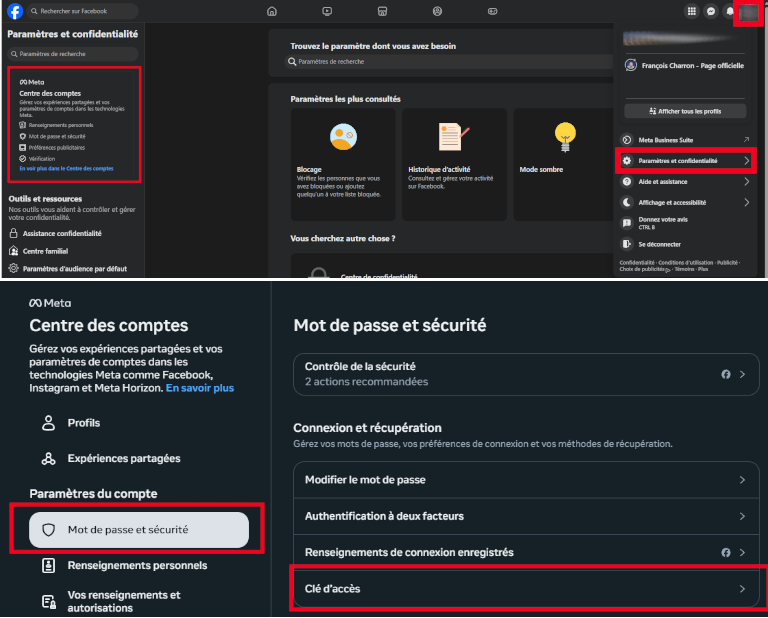The image size is (768, 618).
Task: Select the Mot de passe et sécurité button
Action: point(139,530)
